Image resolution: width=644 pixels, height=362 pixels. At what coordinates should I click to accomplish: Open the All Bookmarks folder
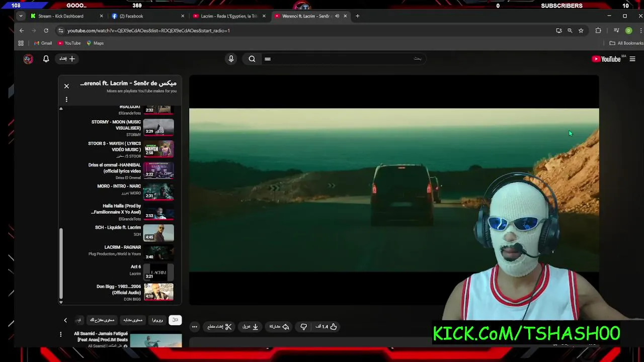626,43
